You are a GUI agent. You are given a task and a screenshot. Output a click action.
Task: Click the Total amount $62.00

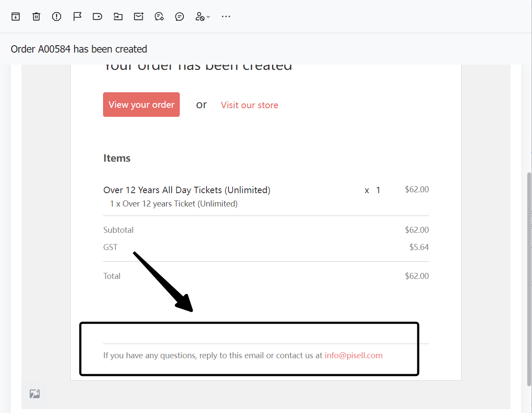(416, 276)
